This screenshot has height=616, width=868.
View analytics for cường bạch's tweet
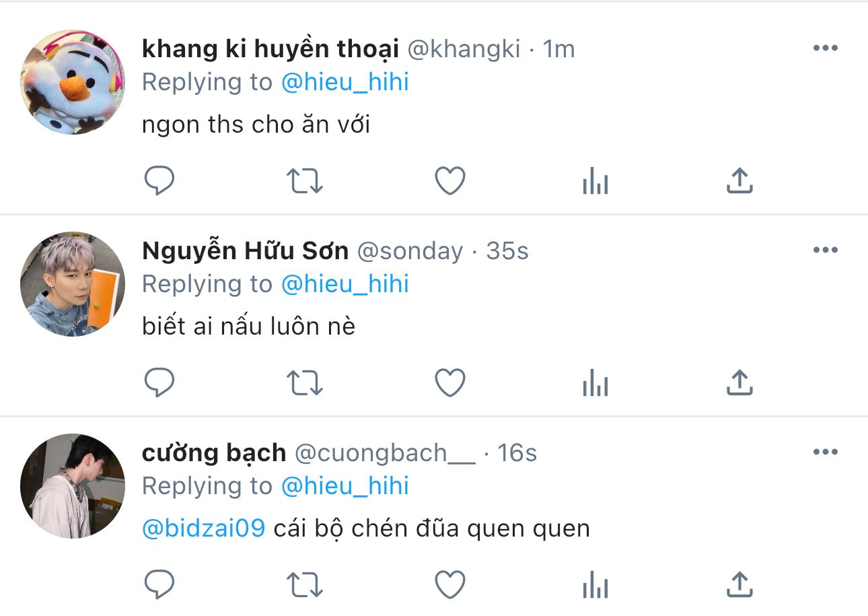point(595,585)
